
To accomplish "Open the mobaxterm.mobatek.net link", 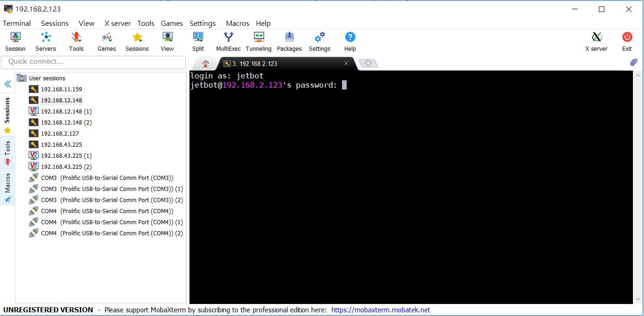I will pyautogui.click(x=381, y=310).
